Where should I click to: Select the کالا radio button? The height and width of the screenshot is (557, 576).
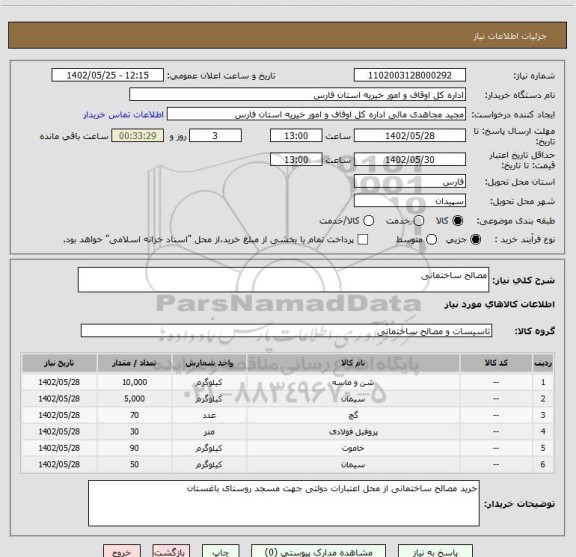click(x=458, y=221)
